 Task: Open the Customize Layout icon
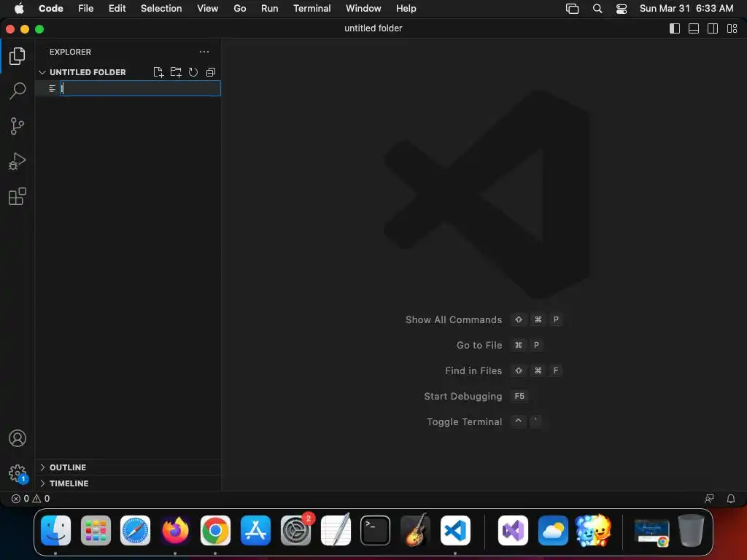[x=732, y=28]
